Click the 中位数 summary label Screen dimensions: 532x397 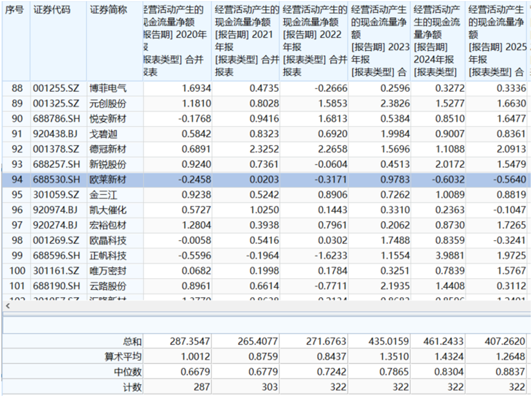[x=127, y=372]
